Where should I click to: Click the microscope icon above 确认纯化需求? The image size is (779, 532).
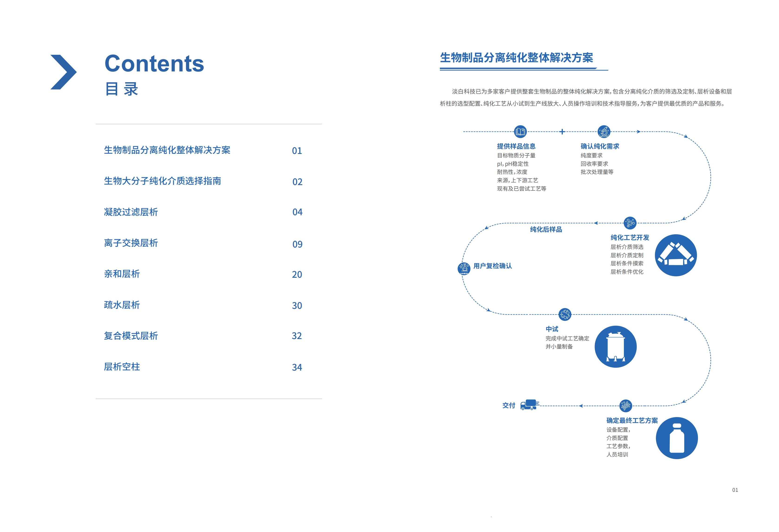tap(604, 132)
